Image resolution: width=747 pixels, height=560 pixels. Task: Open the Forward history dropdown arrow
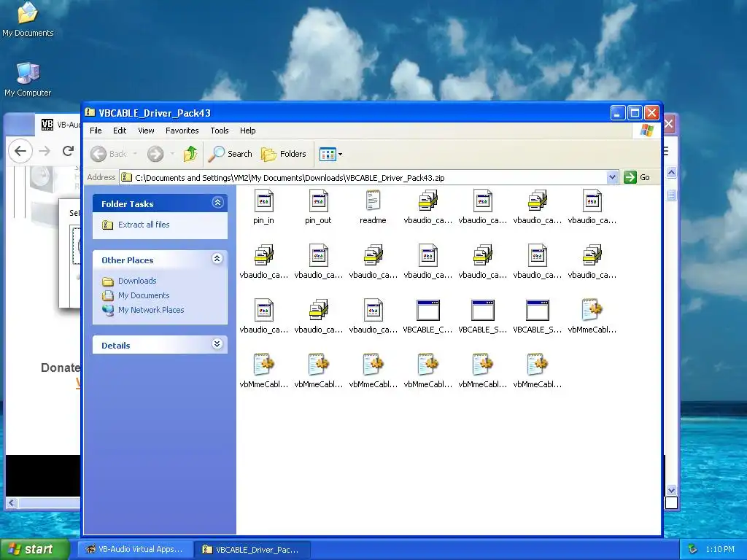(172, 154)
